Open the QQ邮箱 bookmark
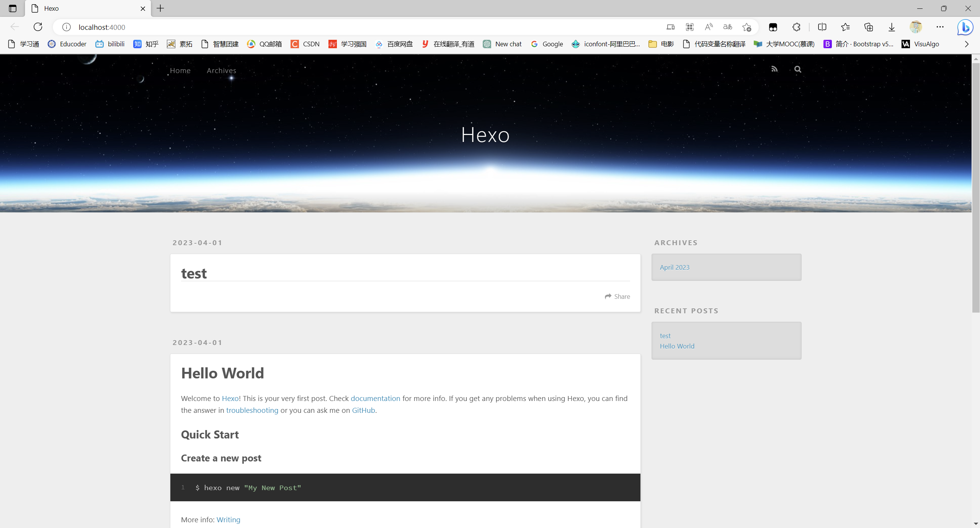 [265, 44]
